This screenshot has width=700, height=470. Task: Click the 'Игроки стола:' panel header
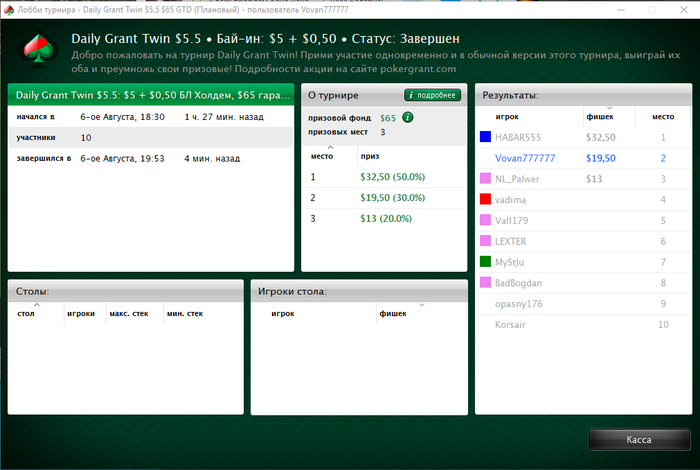pyautogui.click(x=359, y=291)
